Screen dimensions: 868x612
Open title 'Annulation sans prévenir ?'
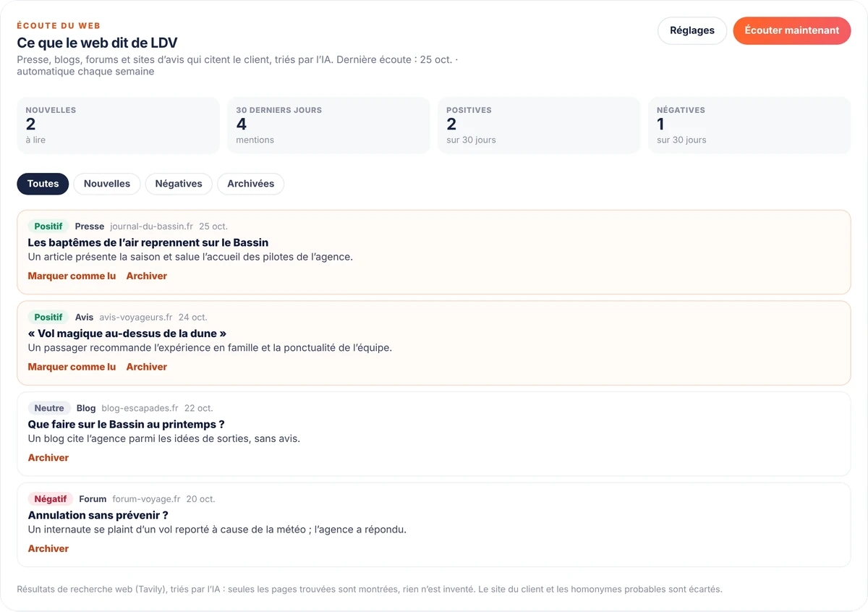[x=98, y=516]
